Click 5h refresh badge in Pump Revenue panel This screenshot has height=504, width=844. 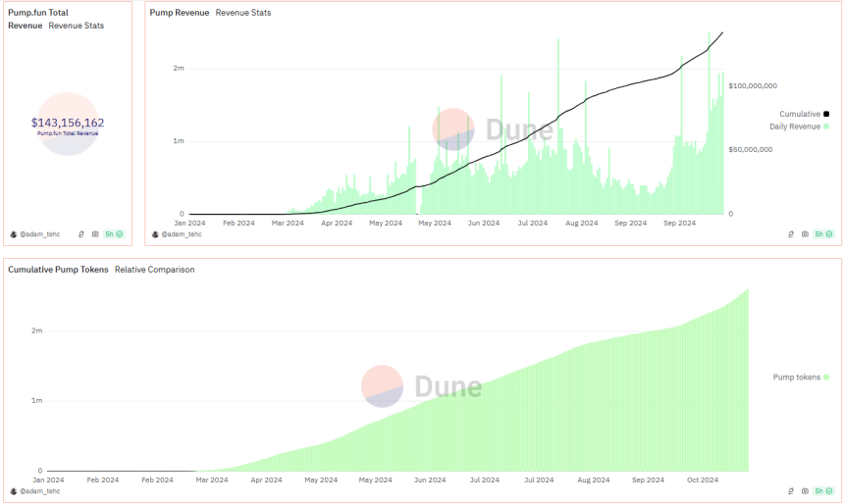[823, 234]
